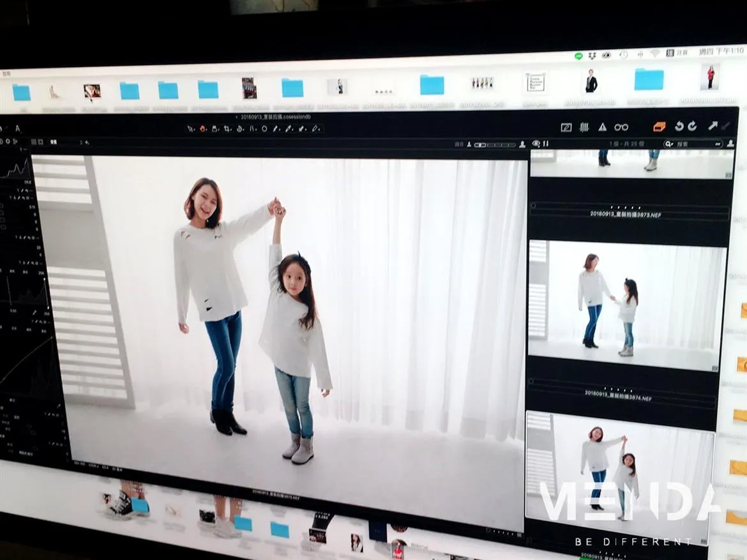Select the arrow pointer cursor tool
Image resolution: width=747 pixels, height=560 pixels.
pyautogui.click(x=190, y=128)
